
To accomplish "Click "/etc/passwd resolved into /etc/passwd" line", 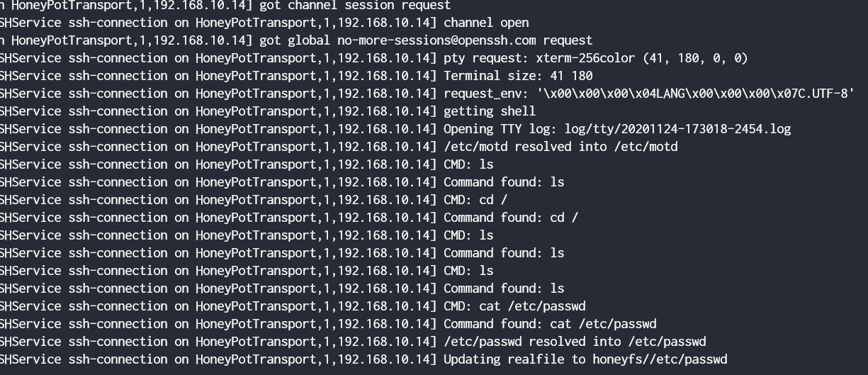I will [x=575, y=342].
